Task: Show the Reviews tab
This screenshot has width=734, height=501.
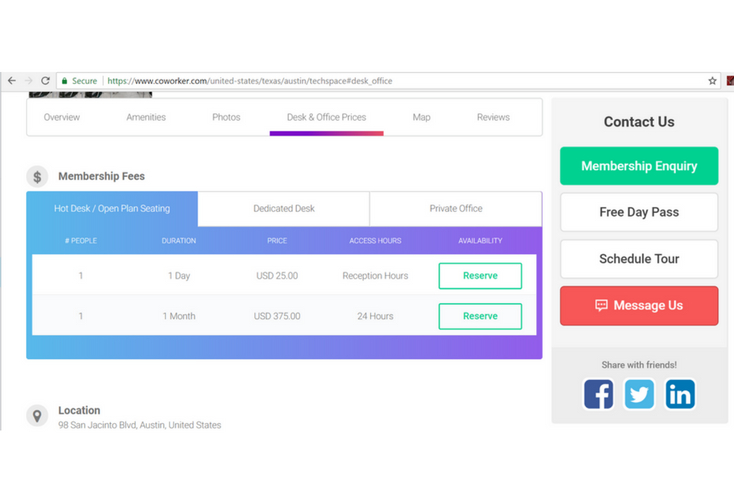Action: tap(493, 117)
